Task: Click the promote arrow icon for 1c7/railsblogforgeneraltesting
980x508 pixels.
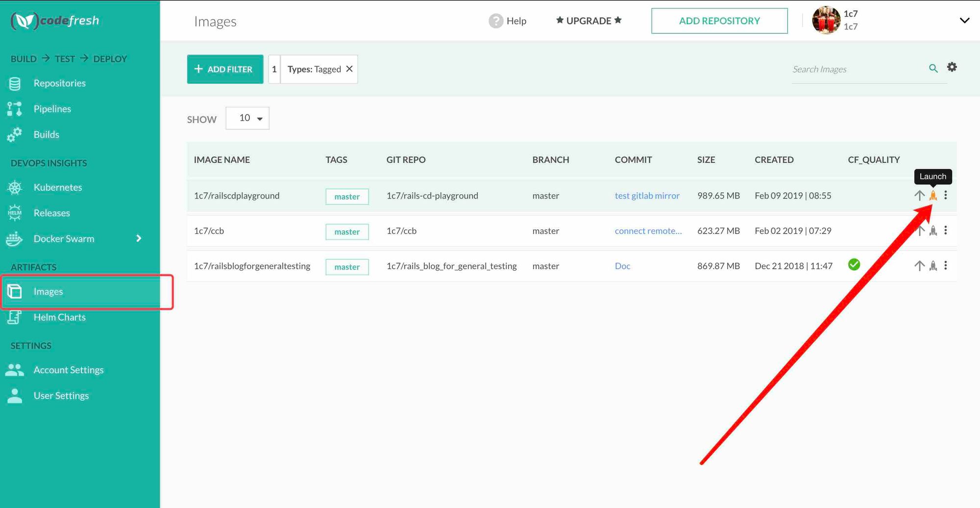Action: (x=919, y=266)
